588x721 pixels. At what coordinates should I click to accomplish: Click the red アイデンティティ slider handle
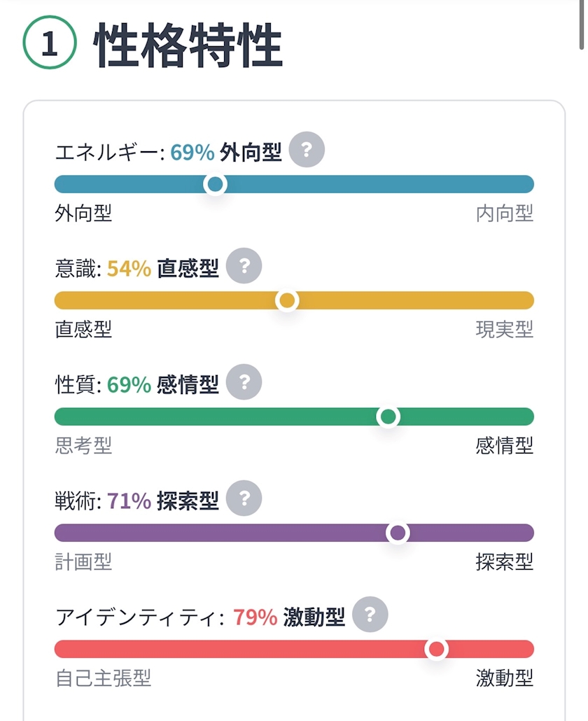click(x=436, y=650)
